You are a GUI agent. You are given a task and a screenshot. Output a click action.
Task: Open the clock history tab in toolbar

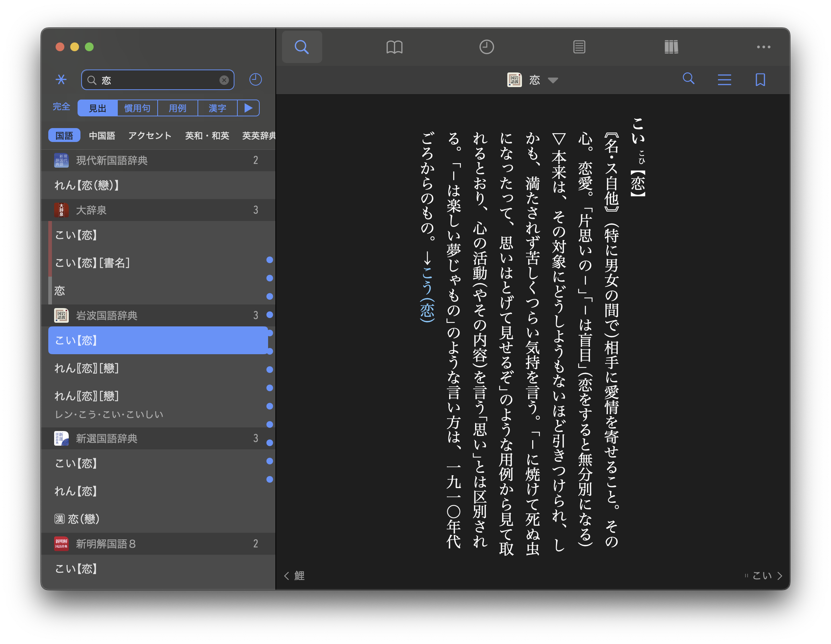tap(486, 47)
